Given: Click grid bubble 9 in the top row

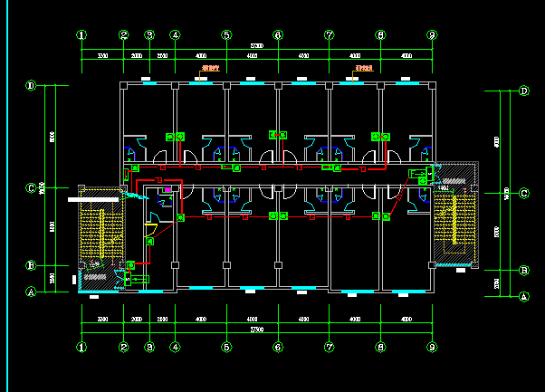Looking at the screenshot, I should click(x=433, y=35).
